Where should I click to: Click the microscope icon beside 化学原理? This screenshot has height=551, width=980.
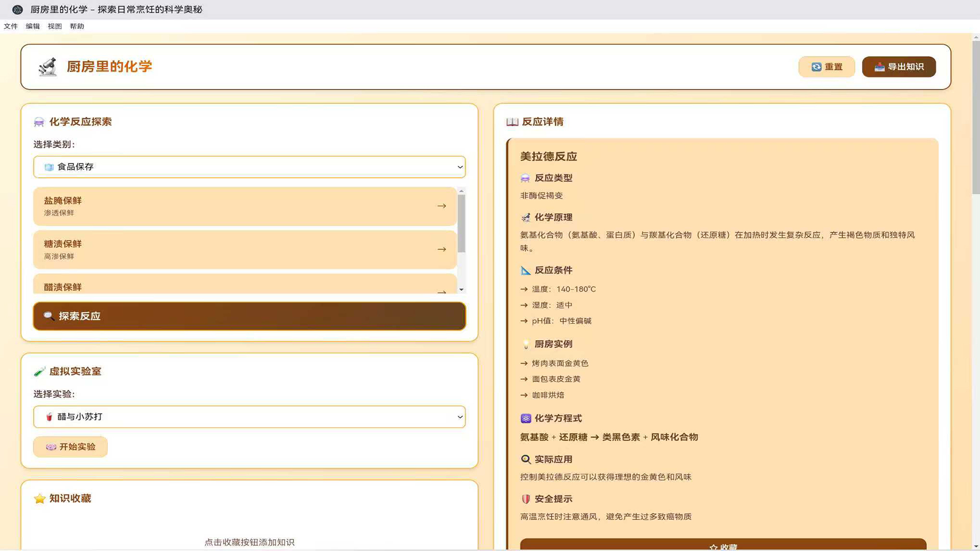[525, 217]
